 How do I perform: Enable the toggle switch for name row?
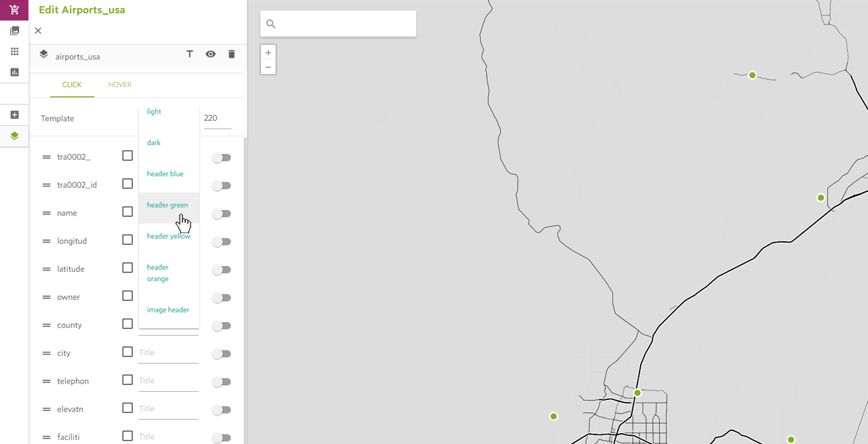click(x=221, y=214)
